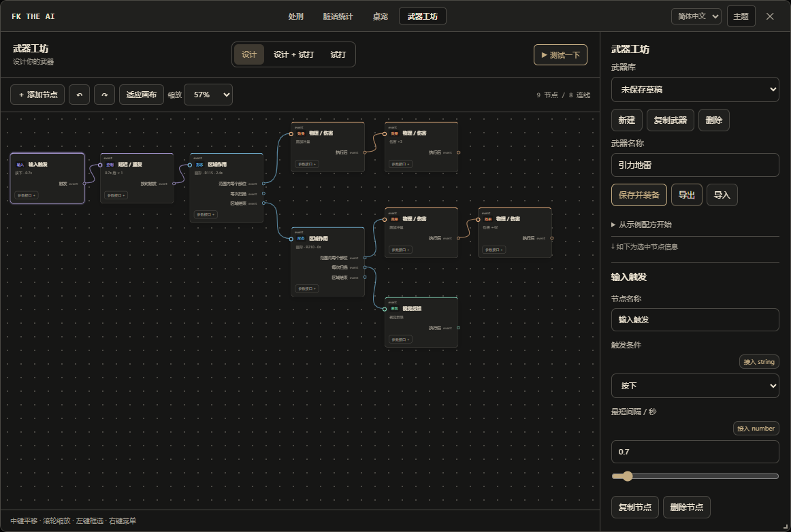Switch to the 处刑 tab

tap(295, 16)
